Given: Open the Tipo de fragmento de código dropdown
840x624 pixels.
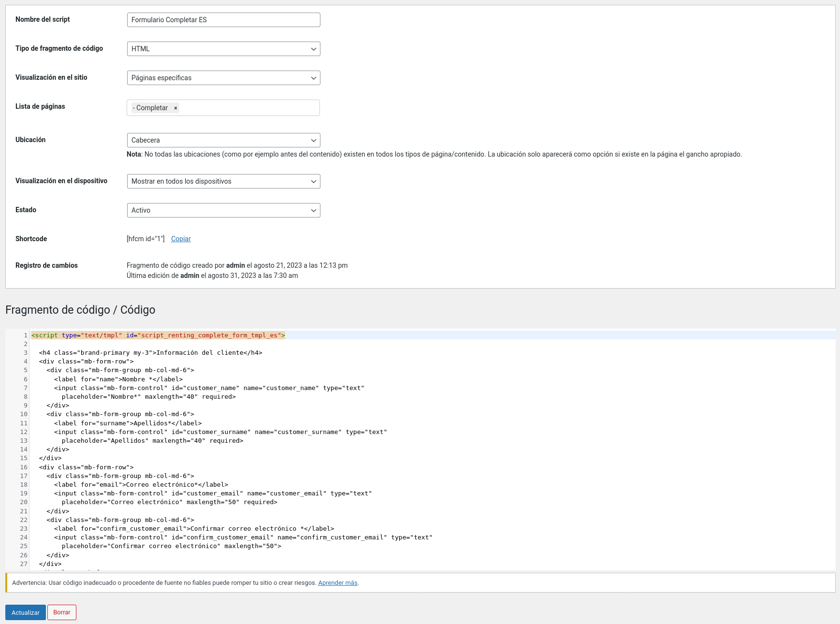Looking at the screenshot, I should click(223, 49).
